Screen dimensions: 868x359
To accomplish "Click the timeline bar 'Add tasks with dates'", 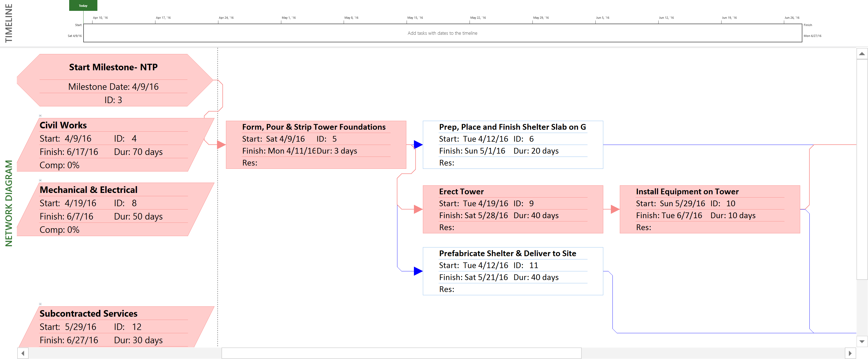I will pos(442,33).
